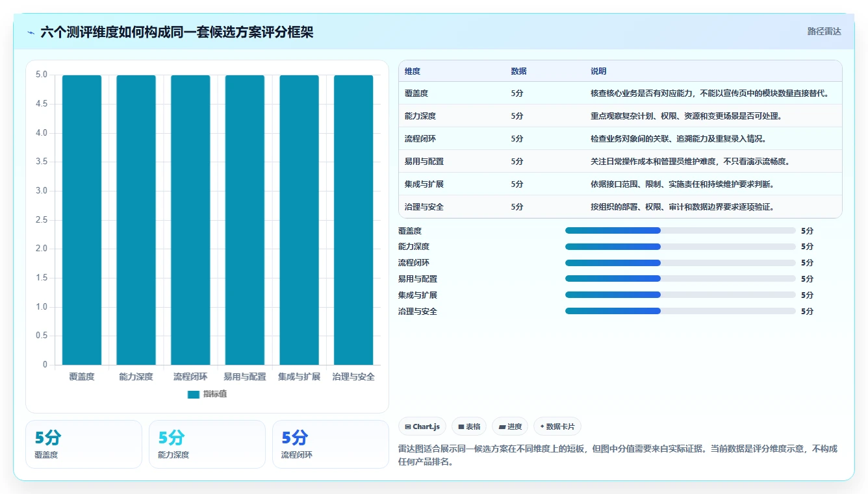Click the 集成与扩展 x-axis label

(x=299, y=377)
